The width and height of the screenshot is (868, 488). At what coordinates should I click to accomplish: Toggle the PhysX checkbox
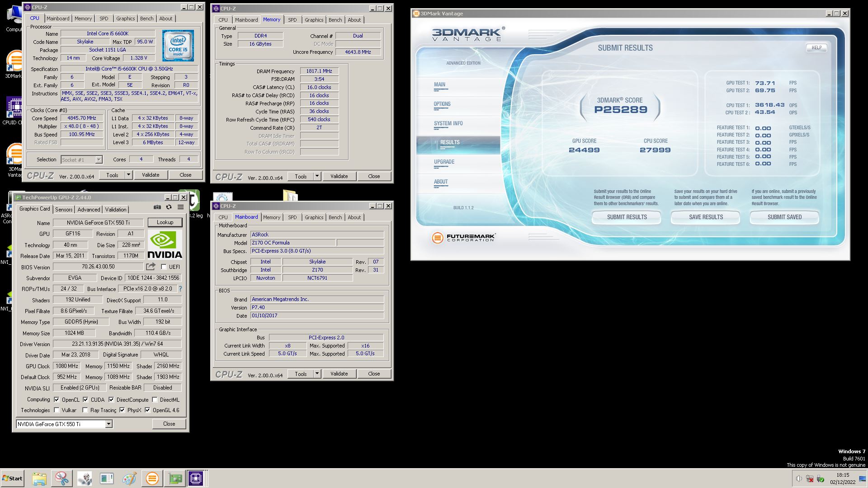coord(122,410)
